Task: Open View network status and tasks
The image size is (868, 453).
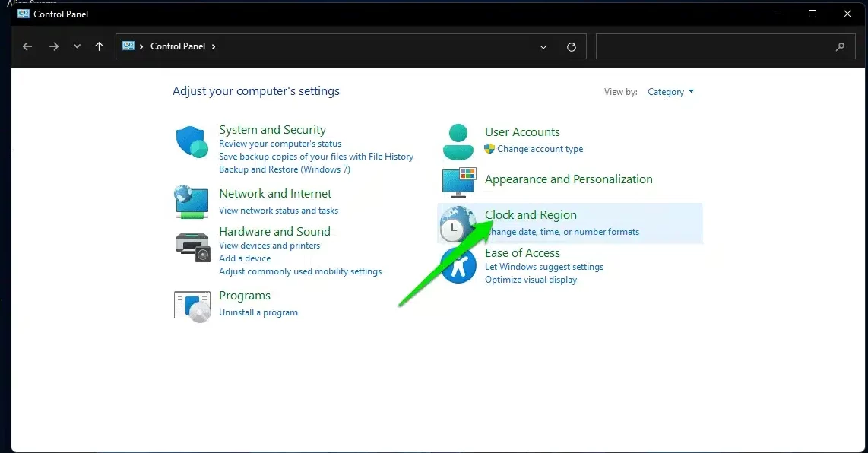Action: pos(278,211)
